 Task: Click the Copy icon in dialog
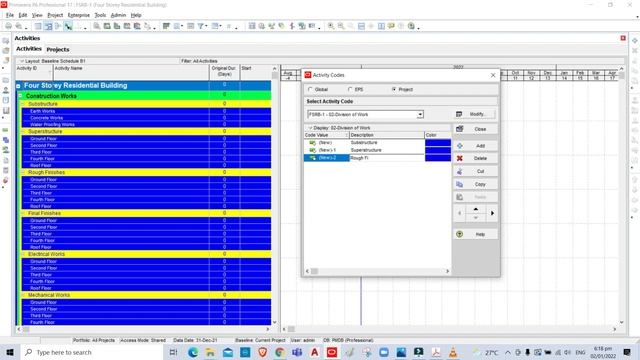[460, 184]
